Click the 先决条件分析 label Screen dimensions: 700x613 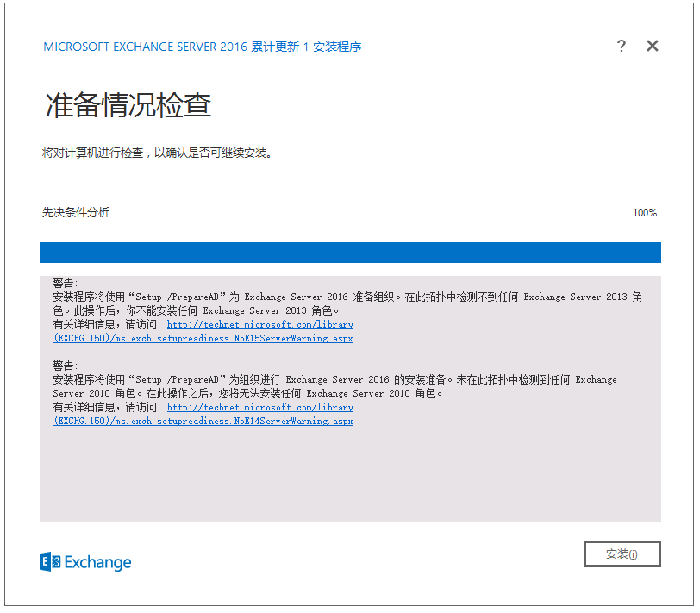[x=76, y=213]
